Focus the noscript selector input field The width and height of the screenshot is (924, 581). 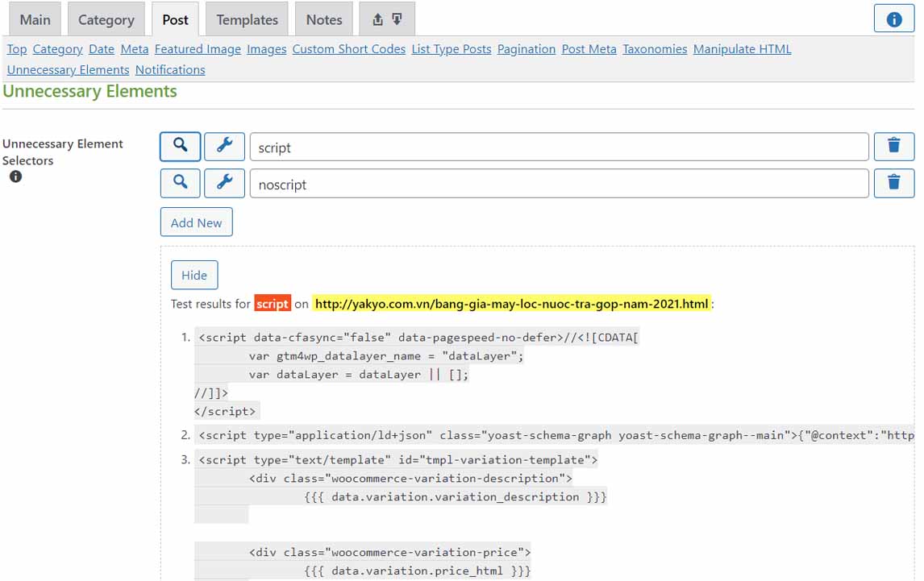(x=559, y=183)
